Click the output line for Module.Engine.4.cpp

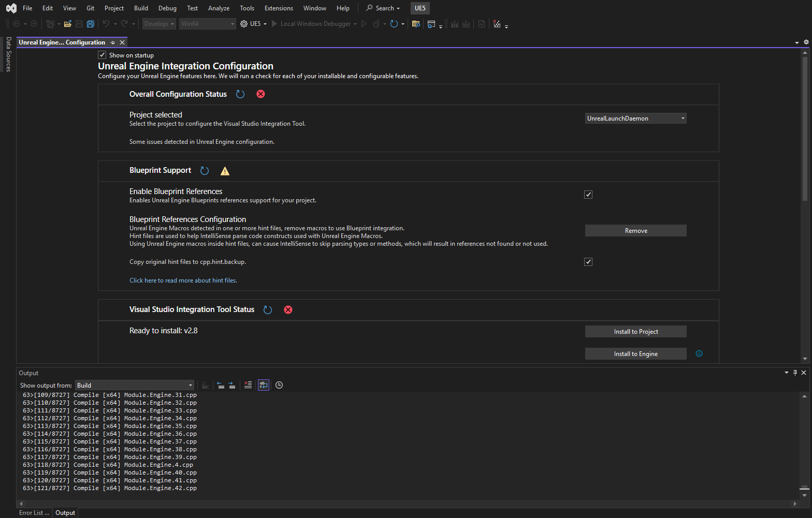pyautogui.click(x=108, y=465)
